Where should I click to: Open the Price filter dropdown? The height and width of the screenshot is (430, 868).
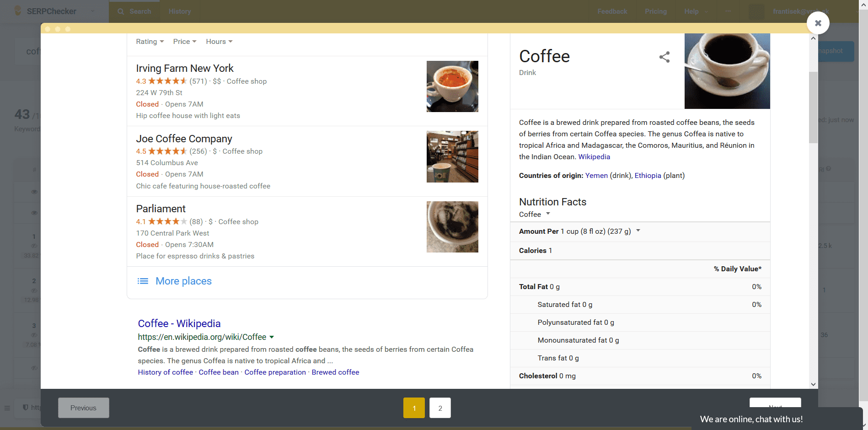[185, 42]
